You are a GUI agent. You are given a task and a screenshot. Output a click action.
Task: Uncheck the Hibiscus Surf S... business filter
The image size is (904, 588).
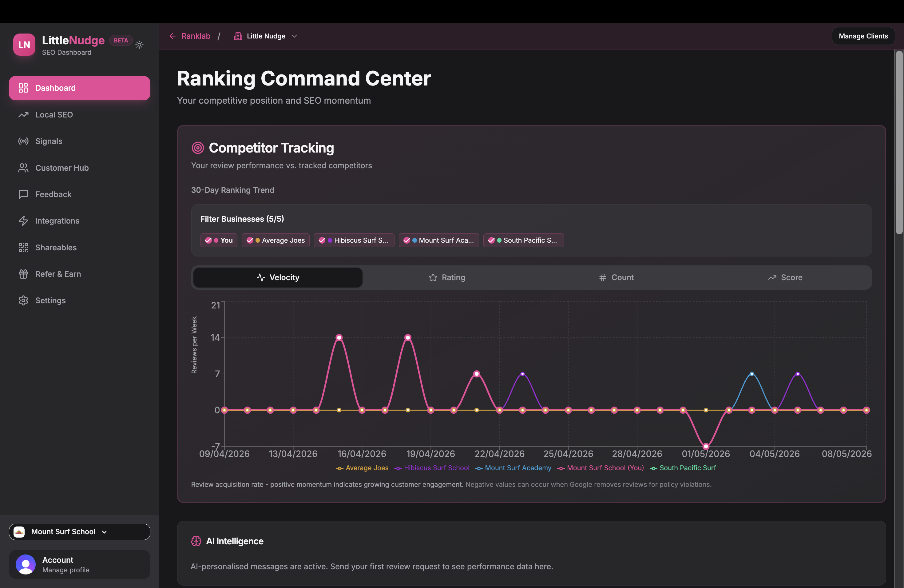tap(354, 240)
